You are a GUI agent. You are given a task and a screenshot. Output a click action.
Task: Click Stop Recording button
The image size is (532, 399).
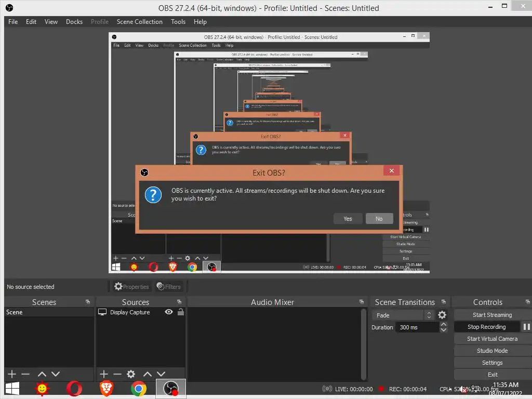[x=486, y=327]
